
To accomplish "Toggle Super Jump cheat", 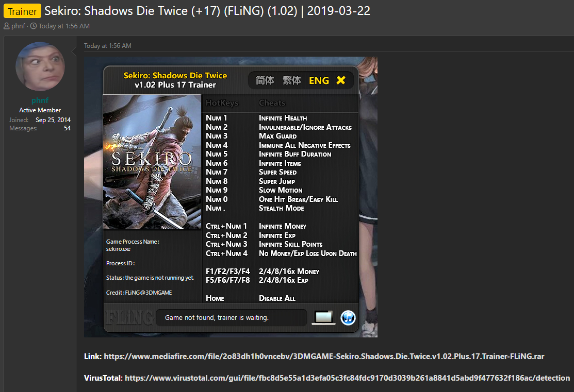I will (x=277, y=181).
